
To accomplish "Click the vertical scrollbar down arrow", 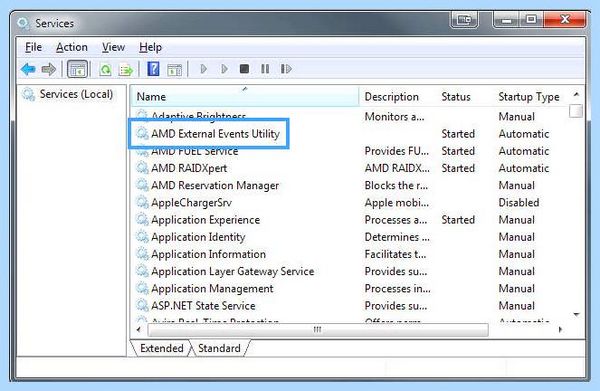I will [576, 315].
